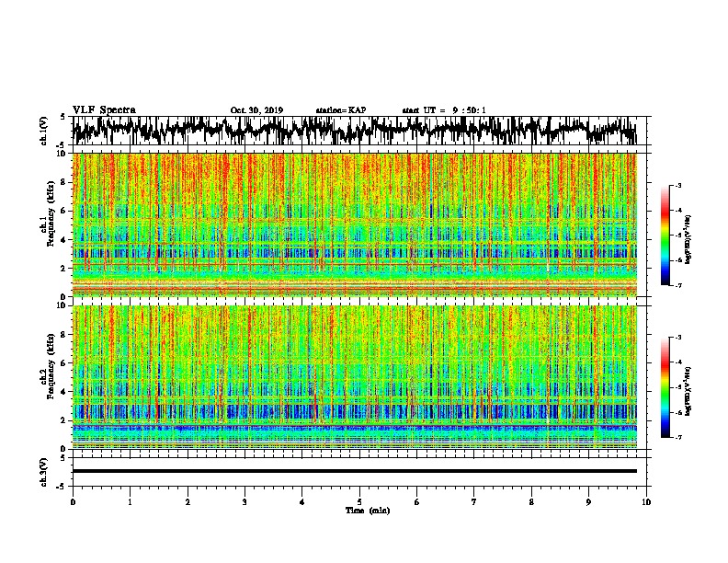The height and width of the screenshot is (563, 728).
Task: Click the "station=KAP" header label
Action: 341,110
